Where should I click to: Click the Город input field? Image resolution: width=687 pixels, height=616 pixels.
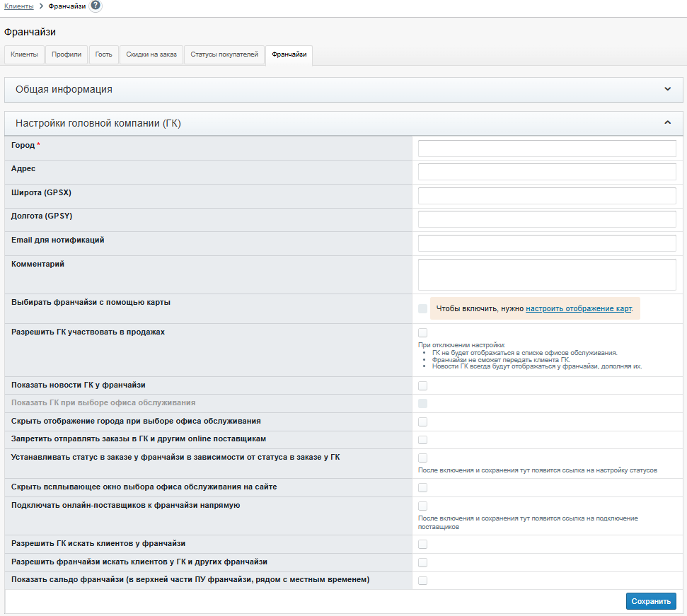click(547, 149)
